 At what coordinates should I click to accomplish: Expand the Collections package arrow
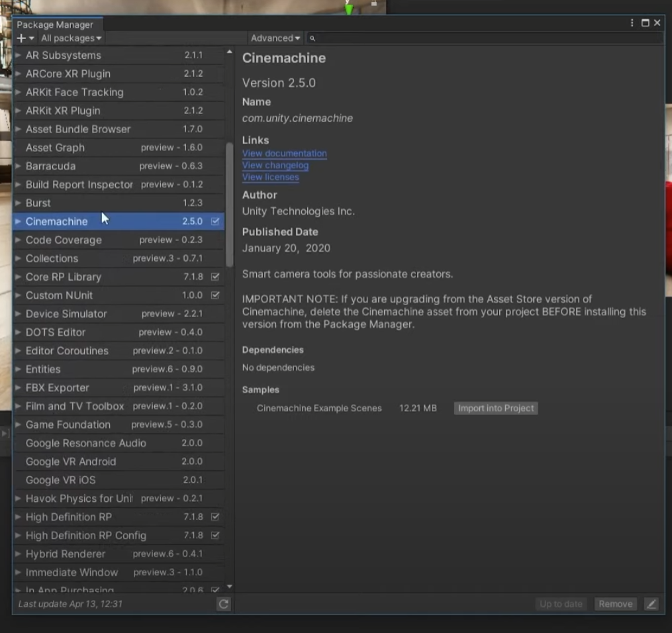tap(18, 258)
